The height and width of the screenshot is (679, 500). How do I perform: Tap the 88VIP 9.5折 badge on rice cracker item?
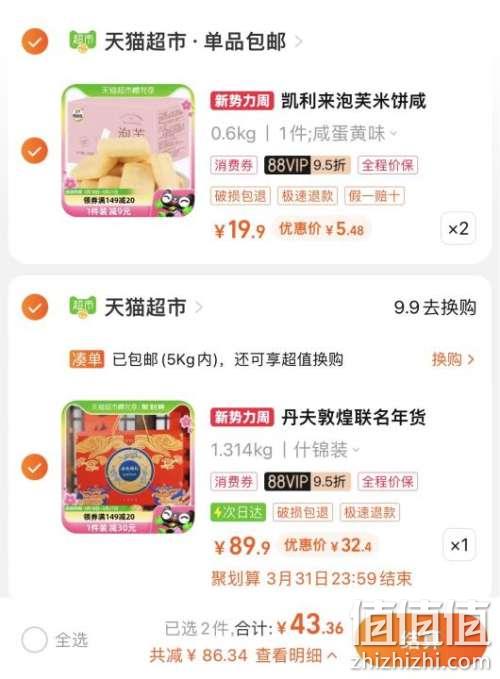tap(307, 165)
